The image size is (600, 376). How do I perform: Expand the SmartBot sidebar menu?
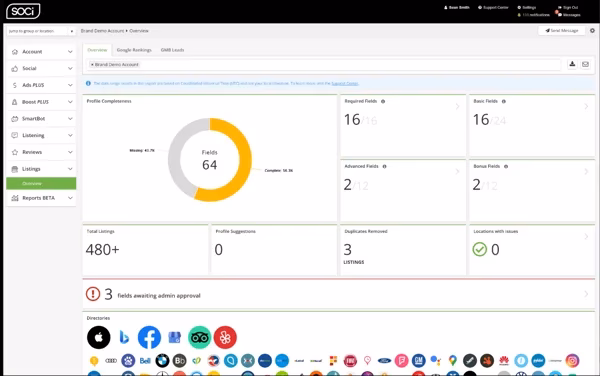[x=41, y=119]
